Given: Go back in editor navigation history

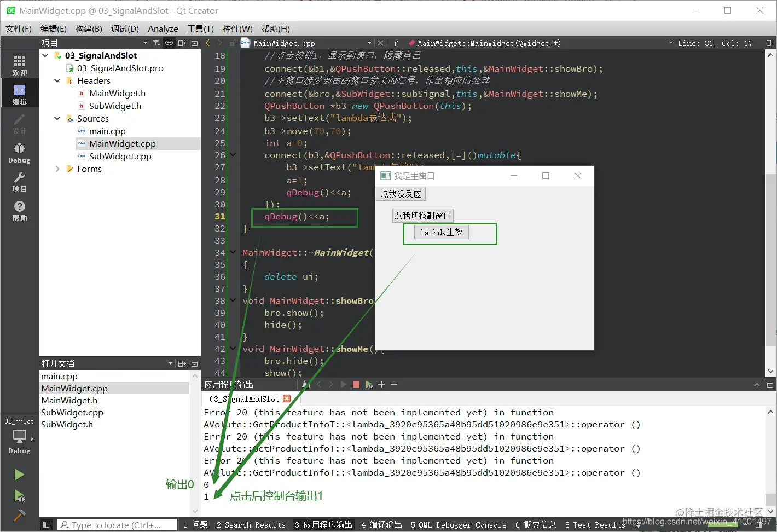Looking at the screenshot, I should pos(208,43).
